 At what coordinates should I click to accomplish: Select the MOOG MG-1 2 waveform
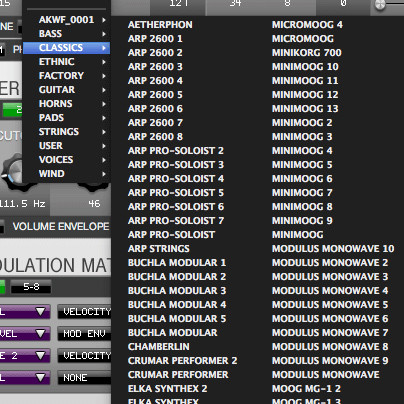pyautogui.click(x=306, y=389)
